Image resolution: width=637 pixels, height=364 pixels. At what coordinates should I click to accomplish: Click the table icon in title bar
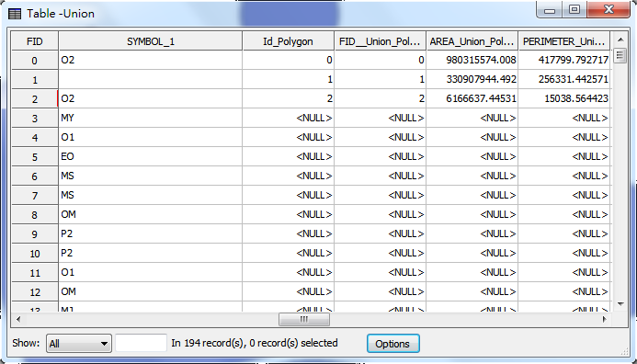pos(15,14)
